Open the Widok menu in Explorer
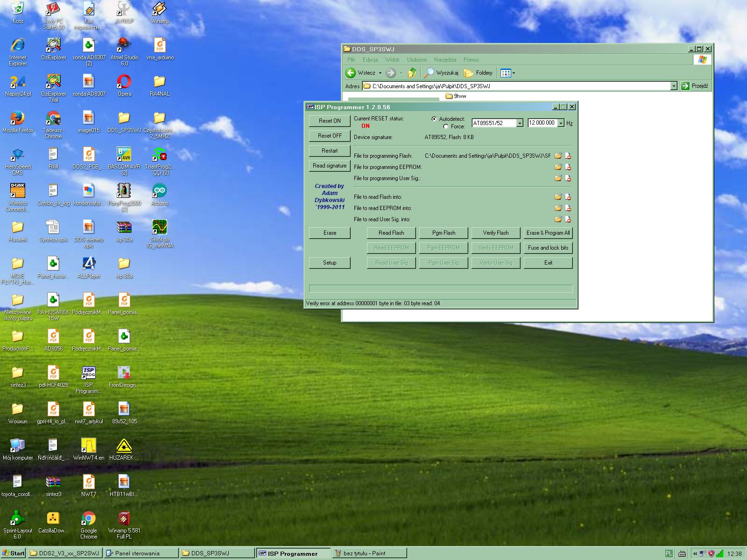This screenshot has height=560, width=747. tap(392, 60)
